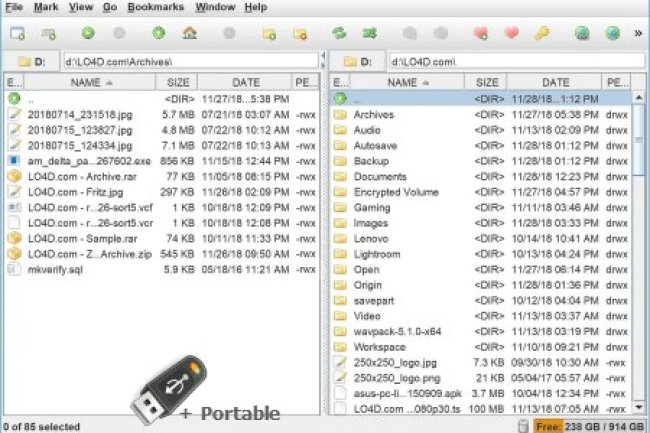Screen dimensions: 650x433
Task: Edit bookmarks with red heart icon
Action: [x=512, y=33]
